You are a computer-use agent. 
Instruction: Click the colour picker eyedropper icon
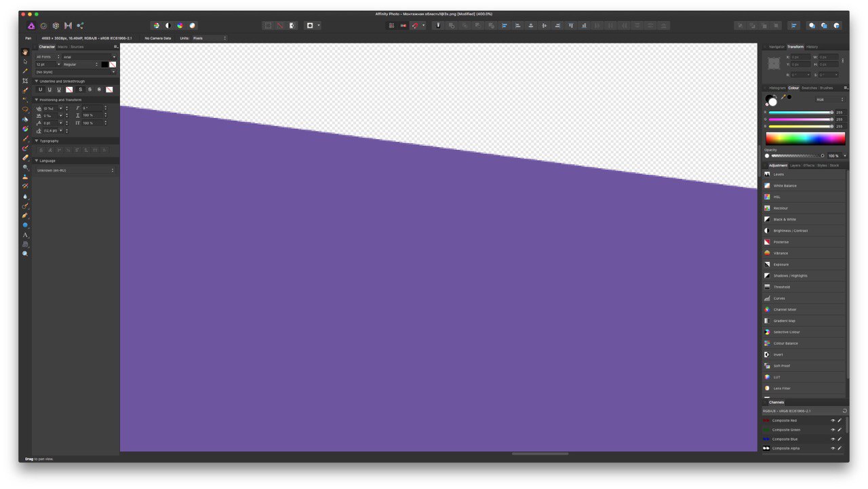[x=783, y=97]
